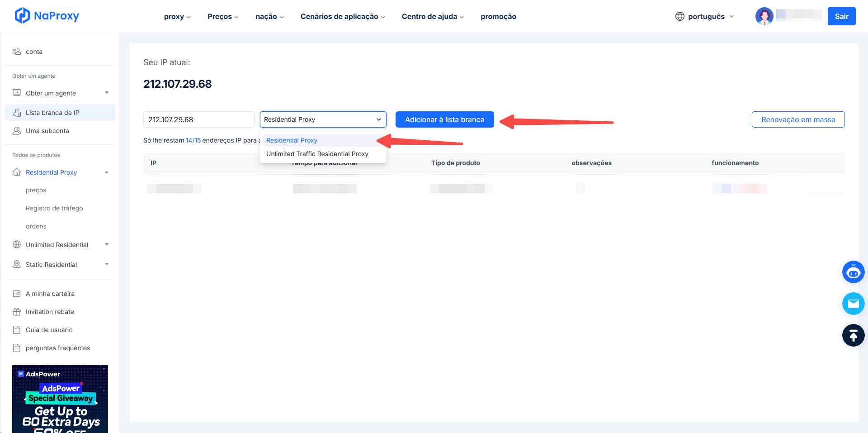The image size is (868, 433).
Task: Click the IP column header
Action: [x=153, y=163]
